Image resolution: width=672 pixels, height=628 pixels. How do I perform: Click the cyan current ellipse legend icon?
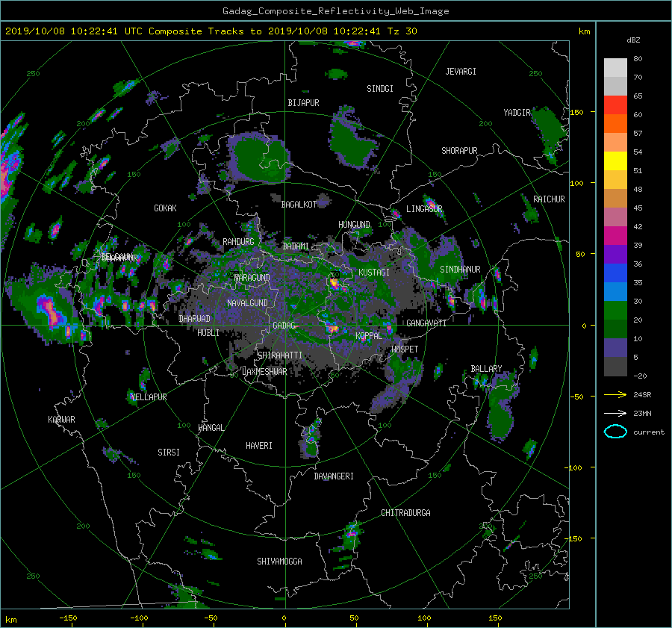point(615,432)
